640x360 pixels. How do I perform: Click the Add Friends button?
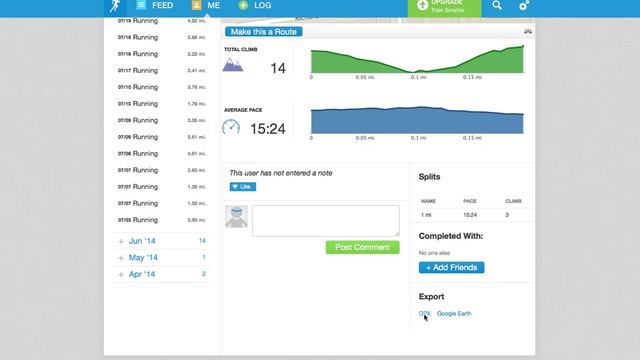coord(451,267)
